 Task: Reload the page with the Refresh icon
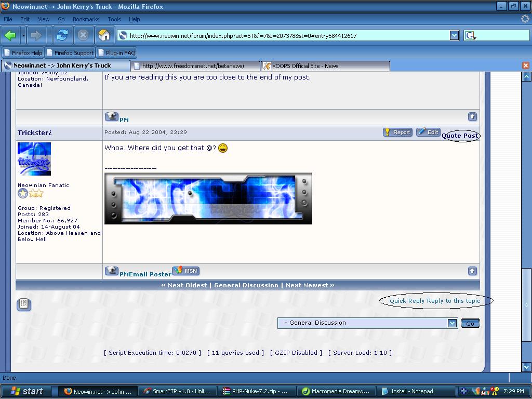(x=62, y=35)
